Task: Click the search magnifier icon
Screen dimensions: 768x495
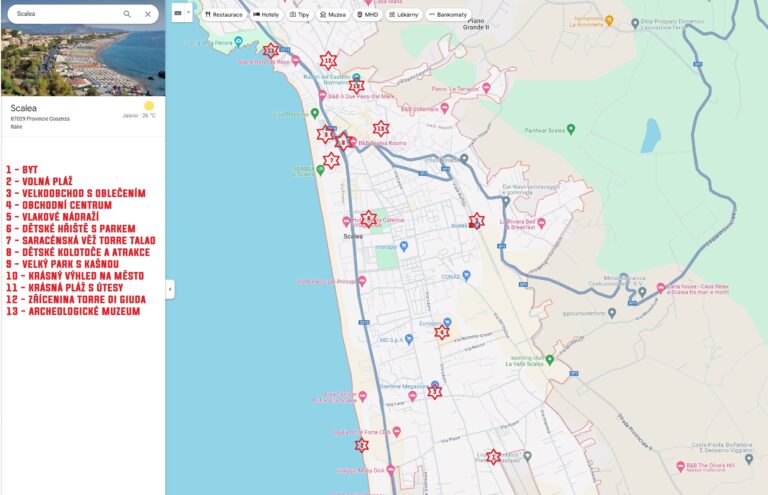Action: [127, 14]
